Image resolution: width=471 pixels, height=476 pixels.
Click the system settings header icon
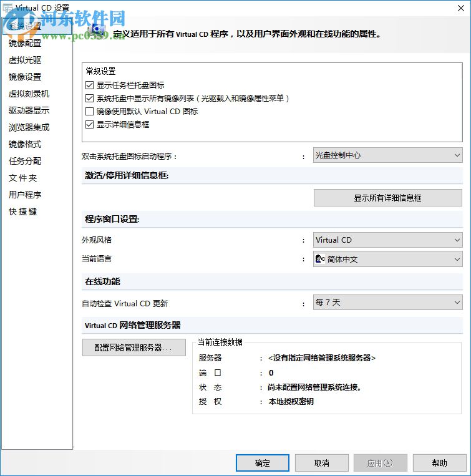click(x=97, y=31)
